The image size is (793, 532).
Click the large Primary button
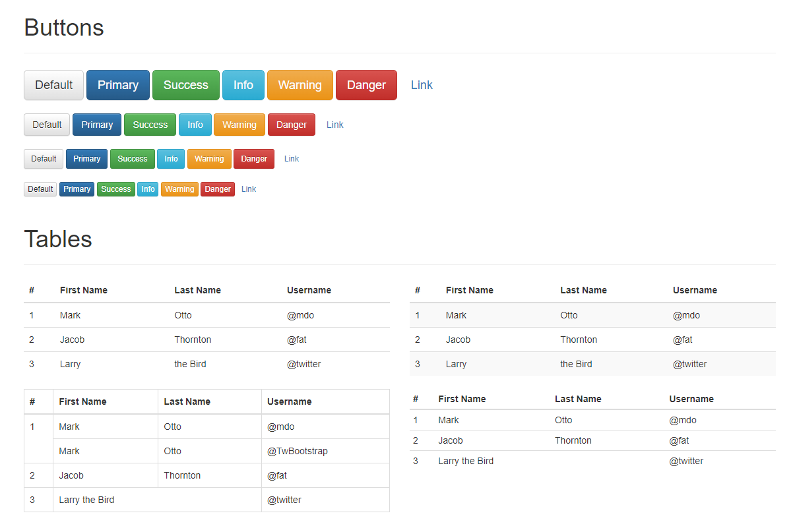[x=118, y=85]
